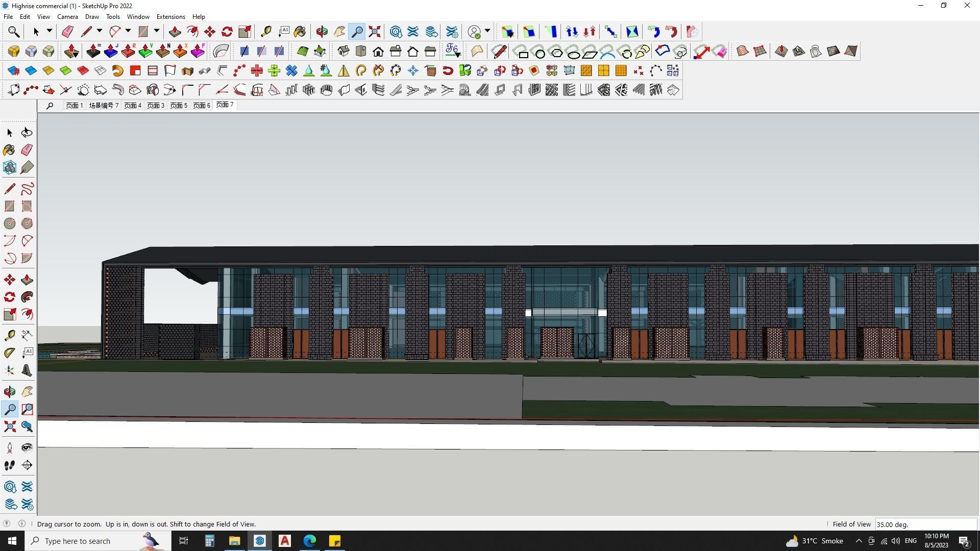Open the Camera menu
Viewport: 980px width, 551px height.
pos(67,16)
